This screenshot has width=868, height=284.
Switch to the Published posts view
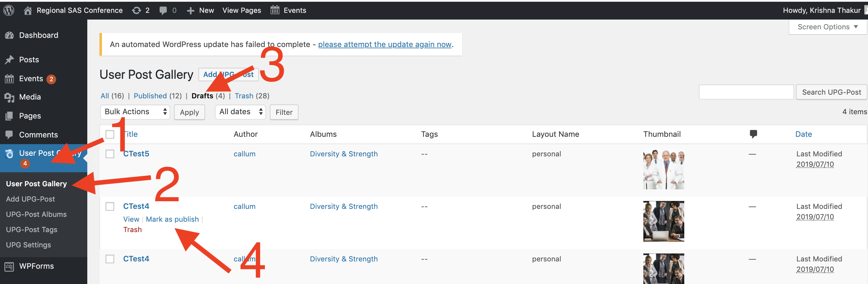click(x=150, y=96)
